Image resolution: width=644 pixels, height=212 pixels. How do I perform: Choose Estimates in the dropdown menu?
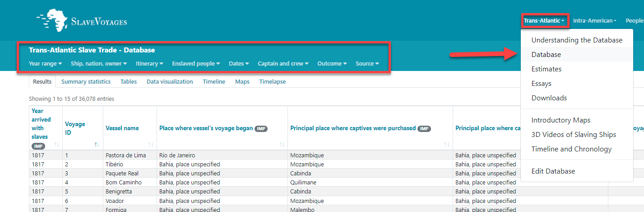point(547,69)
